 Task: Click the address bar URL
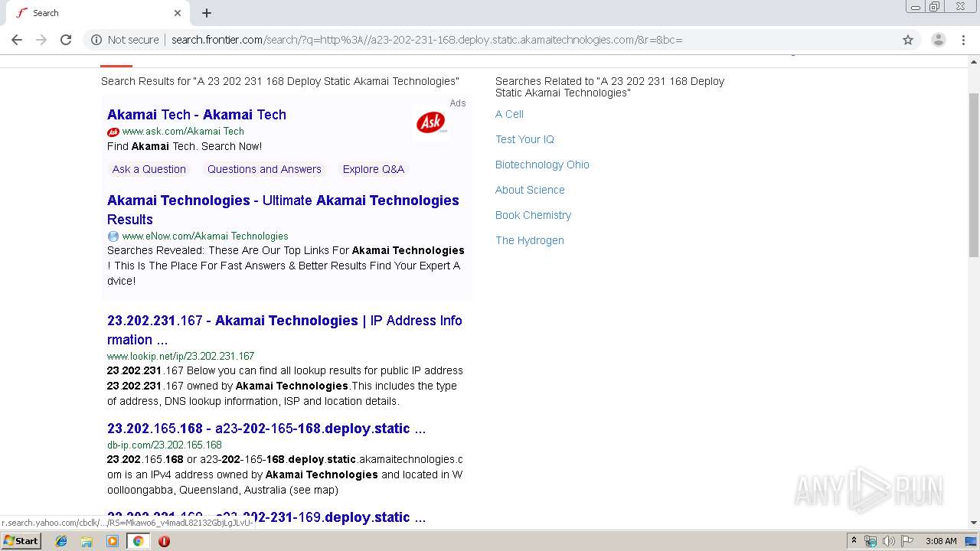[426, 40]
